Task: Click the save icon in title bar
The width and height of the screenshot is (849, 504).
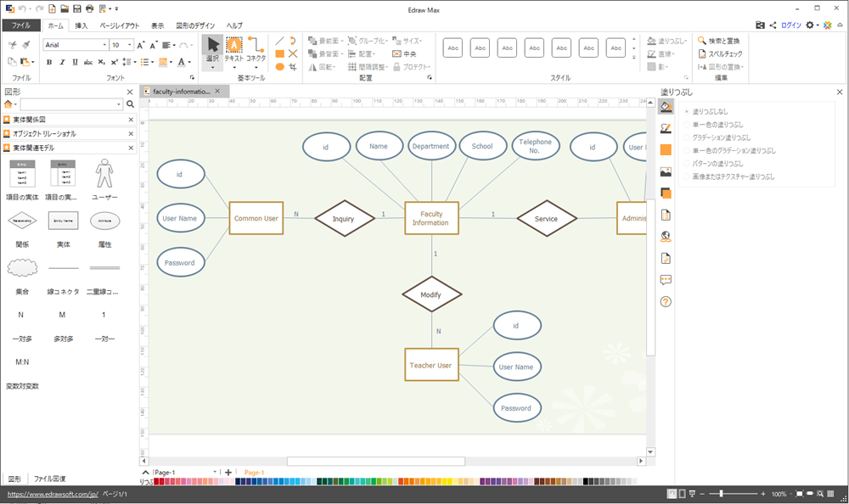Action: point(77,8)
